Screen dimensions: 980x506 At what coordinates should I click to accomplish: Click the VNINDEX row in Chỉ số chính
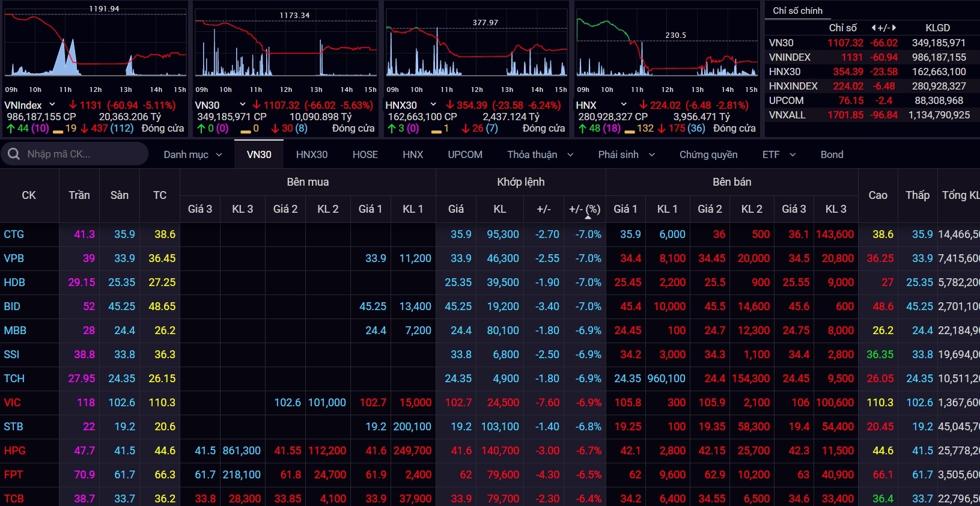(790, 57)
